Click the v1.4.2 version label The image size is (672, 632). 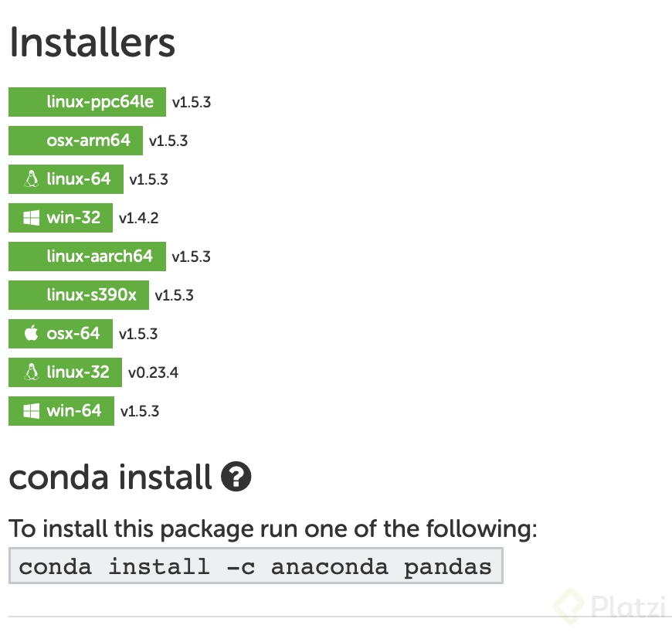[x=138, y=217]
